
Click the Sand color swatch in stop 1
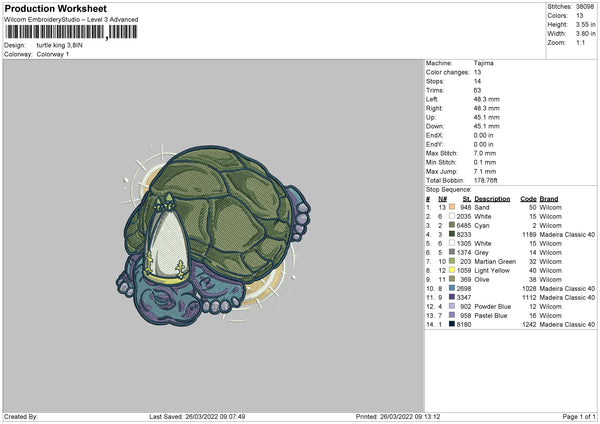pos(452,207)
